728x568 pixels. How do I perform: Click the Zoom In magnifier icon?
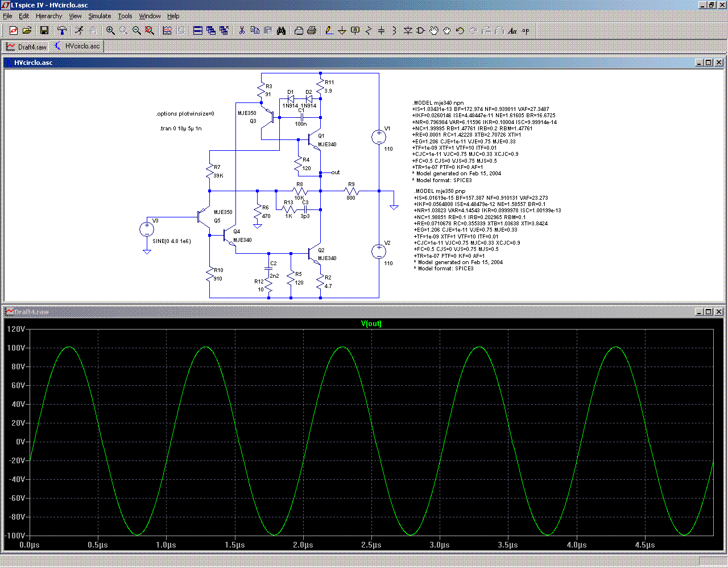110,31
